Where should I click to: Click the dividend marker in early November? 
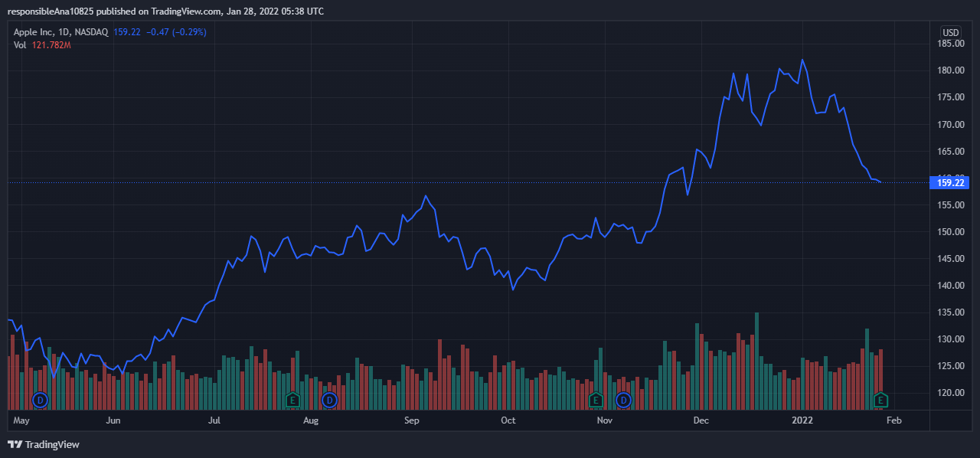tap(623, 400)
